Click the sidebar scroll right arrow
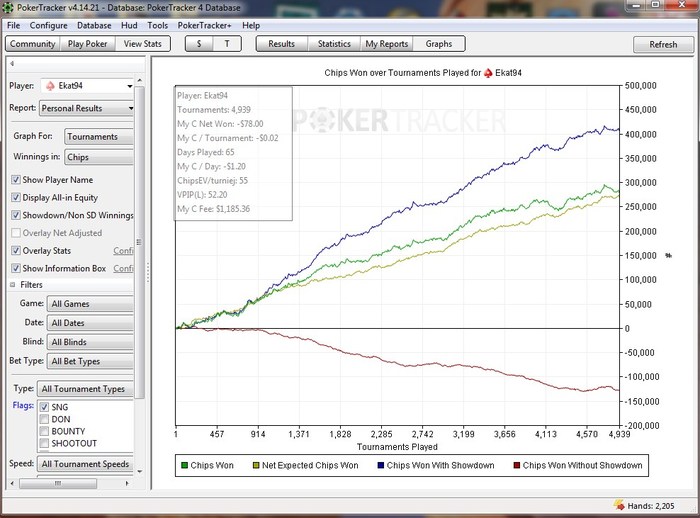The width and height of the screenshot is (700, 518). point(128,483)
